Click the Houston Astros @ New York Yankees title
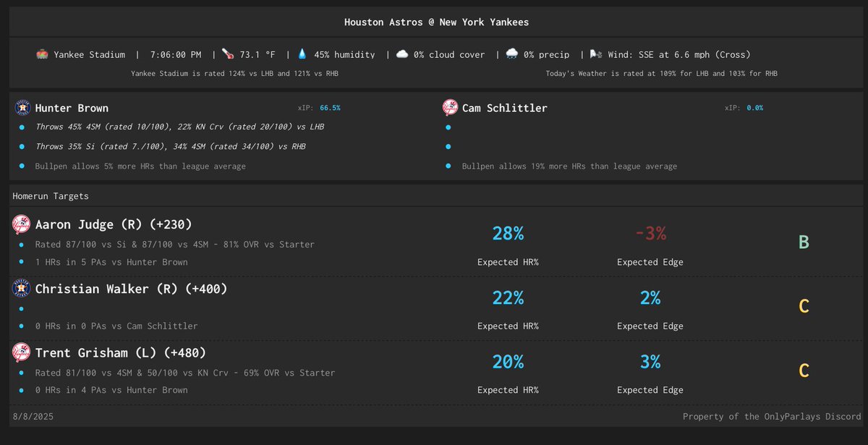 436,22
